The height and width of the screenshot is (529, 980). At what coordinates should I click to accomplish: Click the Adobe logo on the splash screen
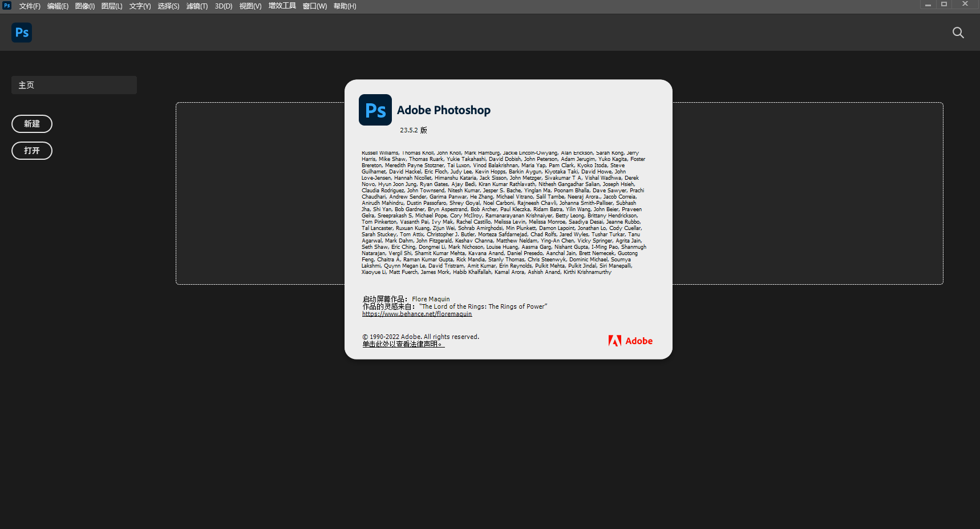(x=630, y=341)
